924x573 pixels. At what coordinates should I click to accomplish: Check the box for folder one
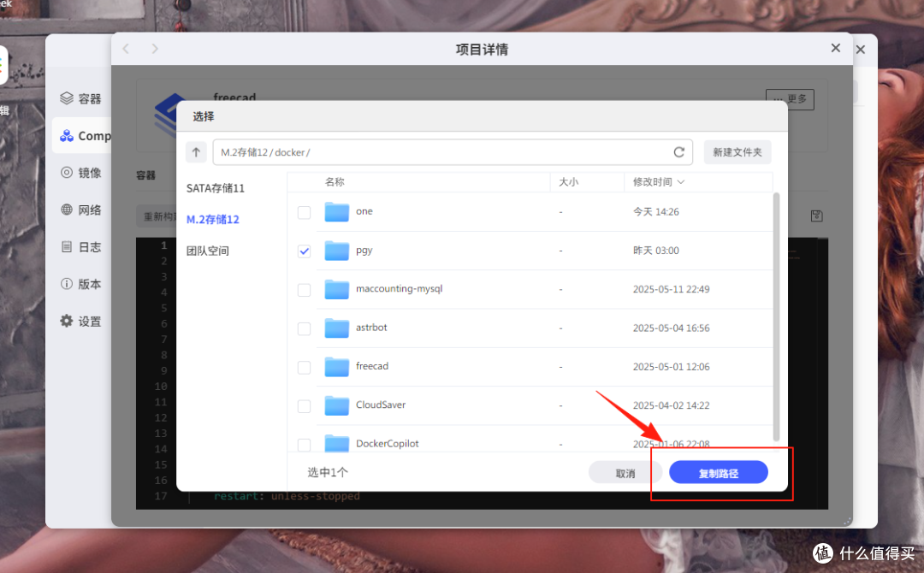(x=304, y=212)
